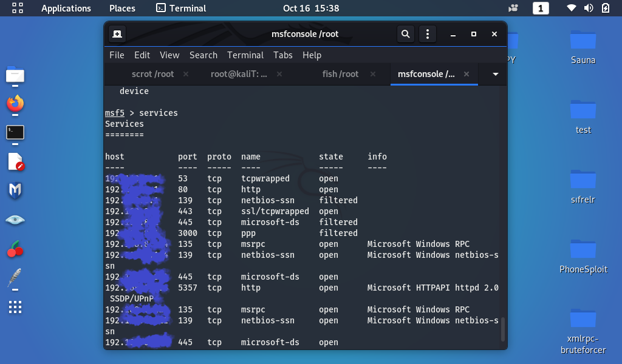Open the Files manager from the dock

click(x=15, y=76)
